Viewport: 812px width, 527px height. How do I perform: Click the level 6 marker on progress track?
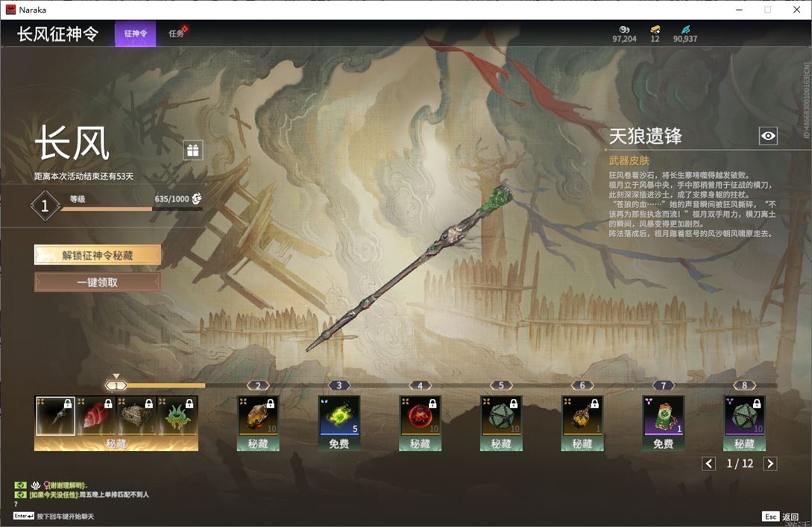pyautogui.click(x=582, y=385)
